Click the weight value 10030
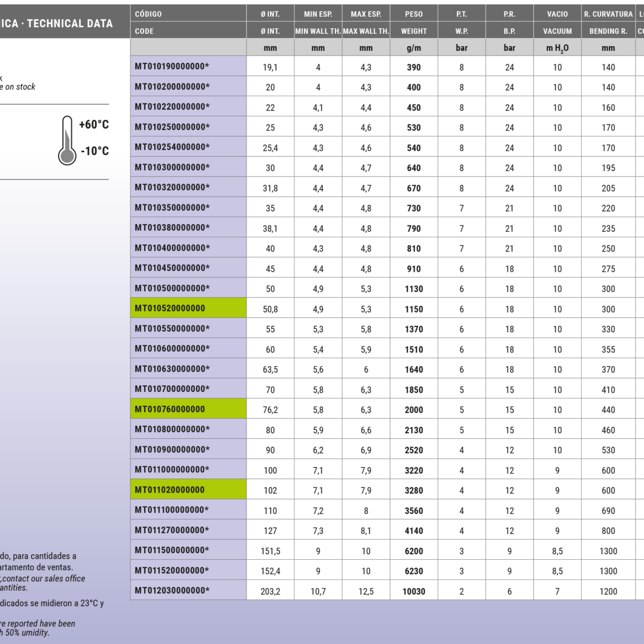Screen dimensions: 644x644 click(414, 591)
